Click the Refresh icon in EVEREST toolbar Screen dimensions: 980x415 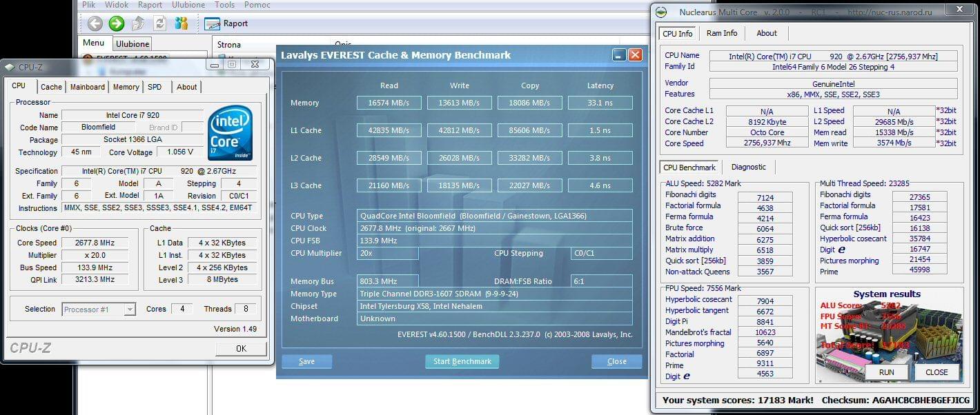point(159,23)
